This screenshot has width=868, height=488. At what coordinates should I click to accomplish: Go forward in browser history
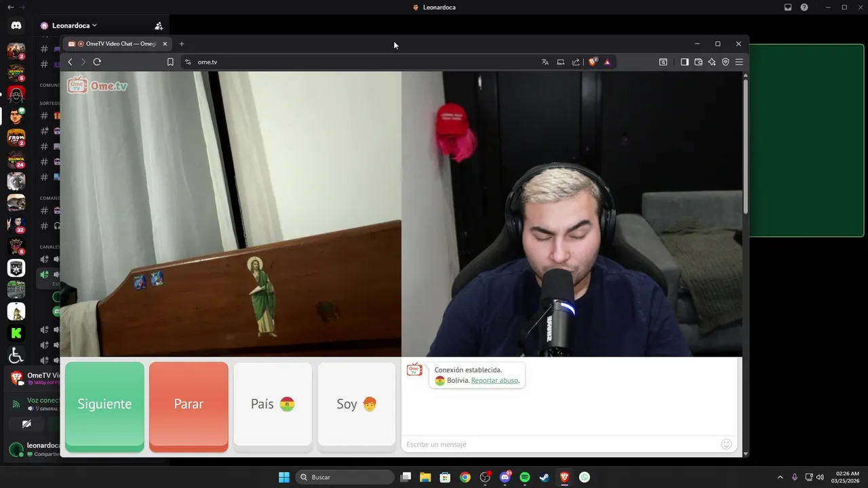(83, 62)
